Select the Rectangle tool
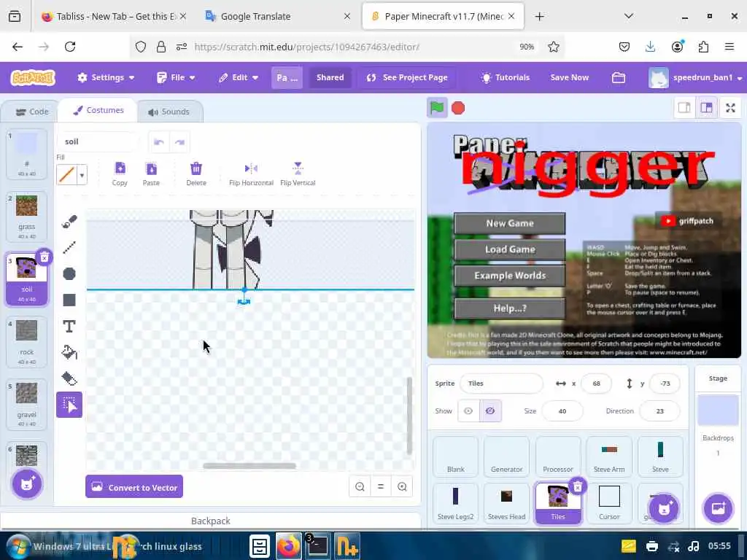 69,300
